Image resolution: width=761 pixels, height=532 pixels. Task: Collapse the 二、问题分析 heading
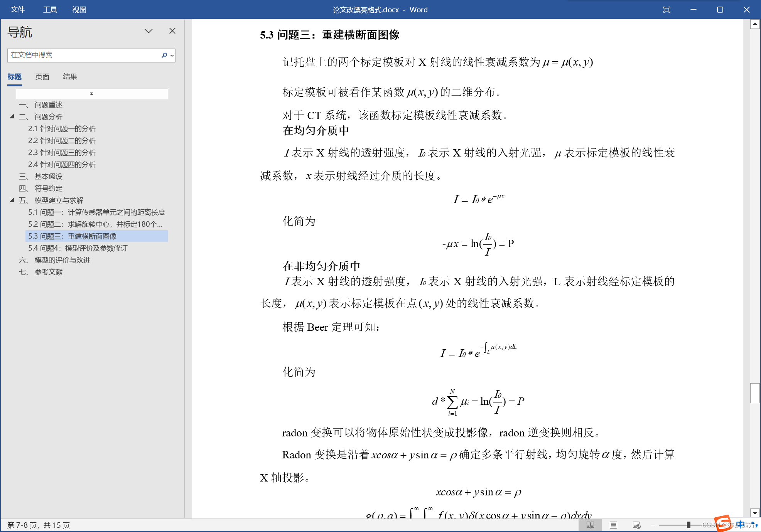(12, 116)
